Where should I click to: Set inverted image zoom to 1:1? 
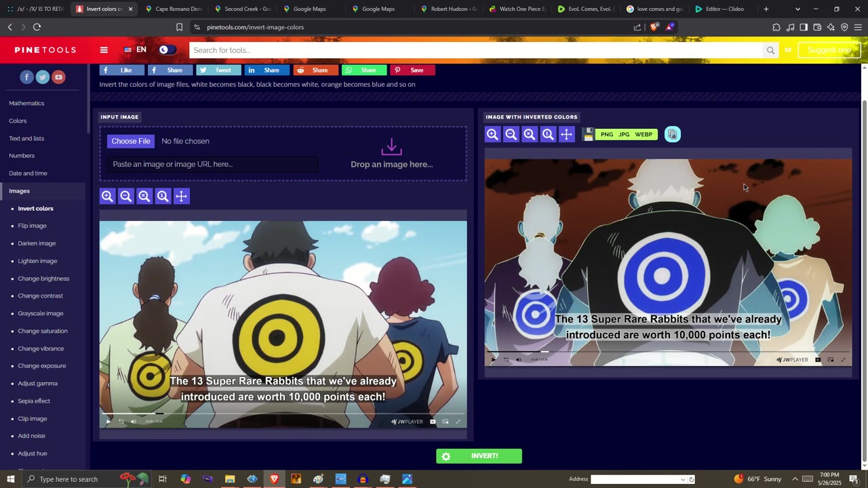point(548,134)
